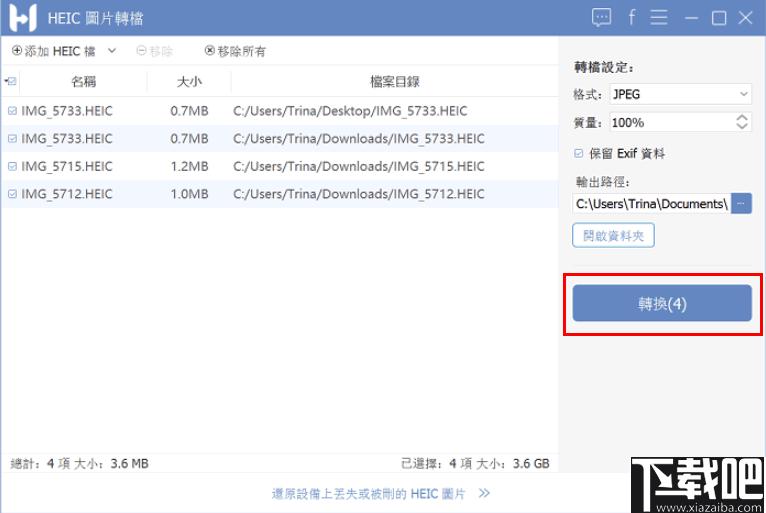Click path C:/Users/Trina/Downloads/IMG_5712.HEIC
The height and width of the screenshot is (513, 766).
(359, 194)
